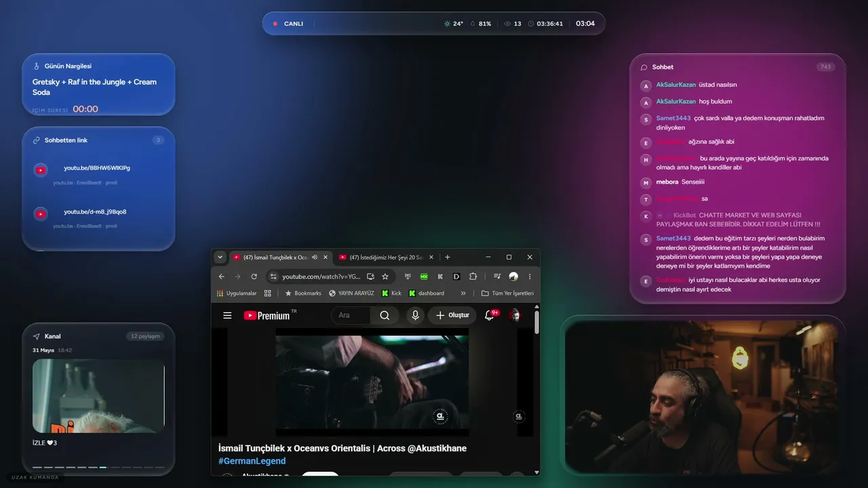Open the YouTube account avatar menu
The width and height of the screenshot is (868, 488).
point(515,315)
